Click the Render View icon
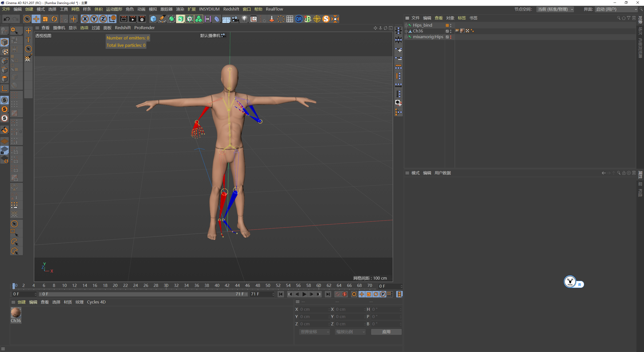The height and width of the screenshot is (352, 644). tap(123, 19)
